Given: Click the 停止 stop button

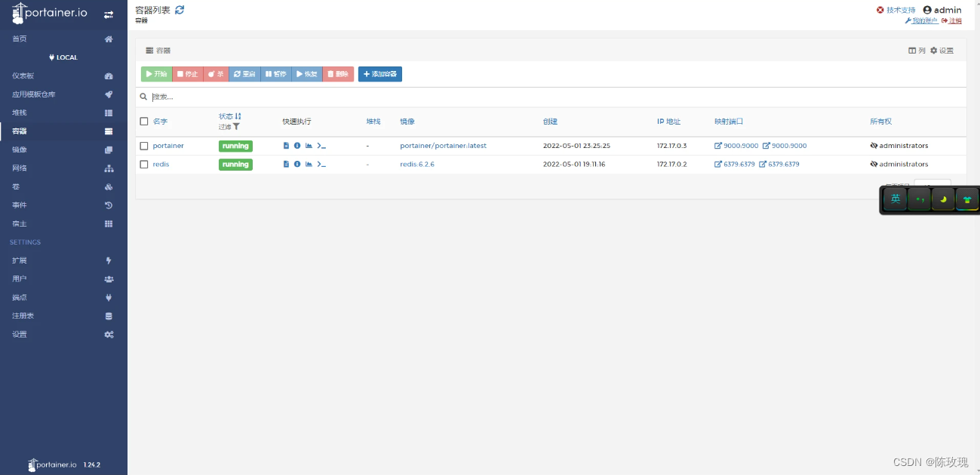Looking at the screenshot, I should (188, 74).
